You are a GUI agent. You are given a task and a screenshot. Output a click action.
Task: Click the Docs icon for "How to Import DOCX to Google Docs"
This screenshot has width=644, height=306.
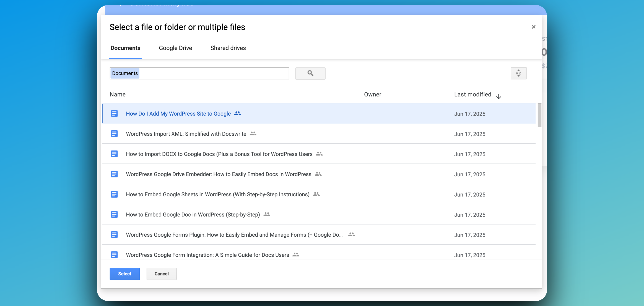pyautogui.click(x=114, y=154)
